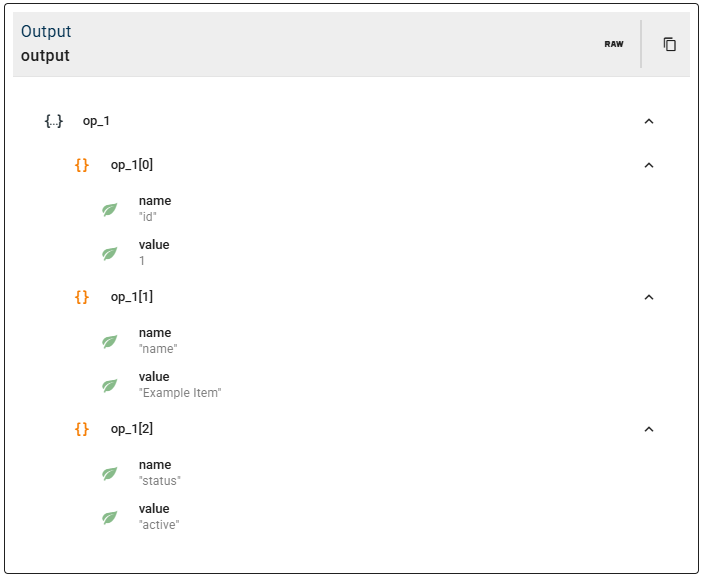
Task: Click the op_1[2] object braces icon
Action: click(82, 429)
